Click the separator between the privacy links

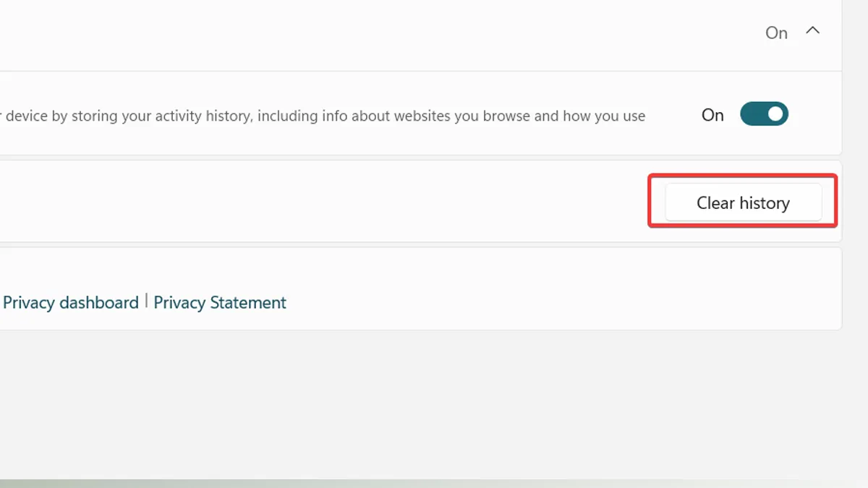[x=146, y=301]
